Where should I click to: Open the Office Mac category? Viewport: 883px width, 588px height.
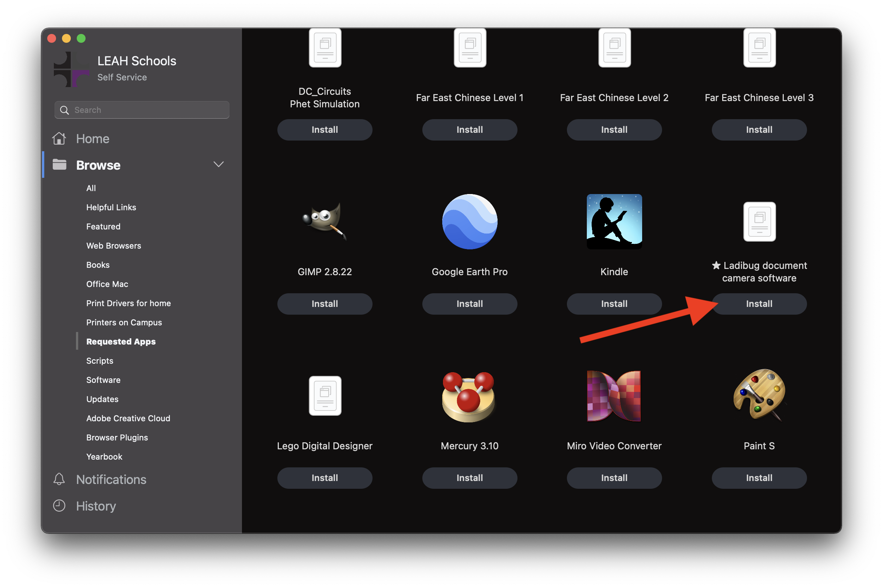[107, 284]
